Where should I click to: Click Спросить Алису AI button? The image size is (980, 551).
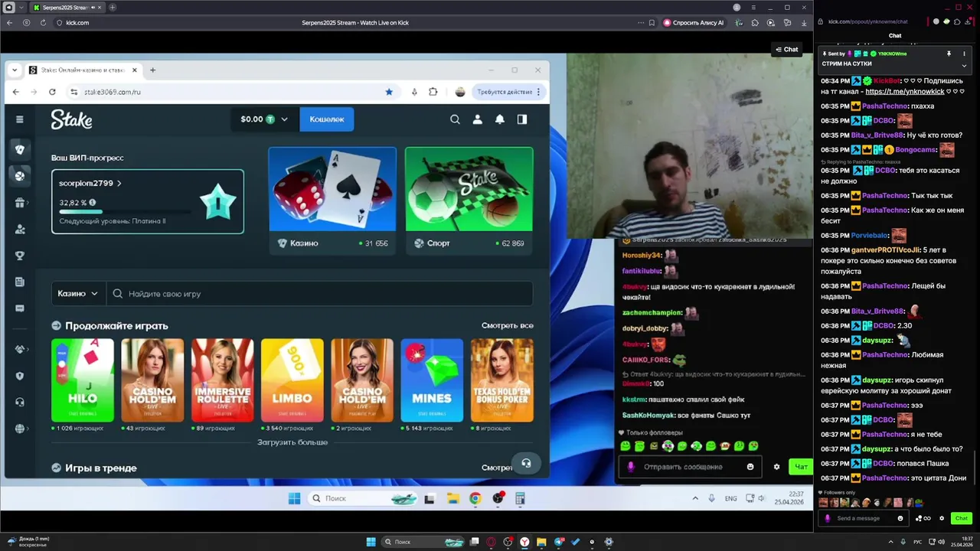694,23
